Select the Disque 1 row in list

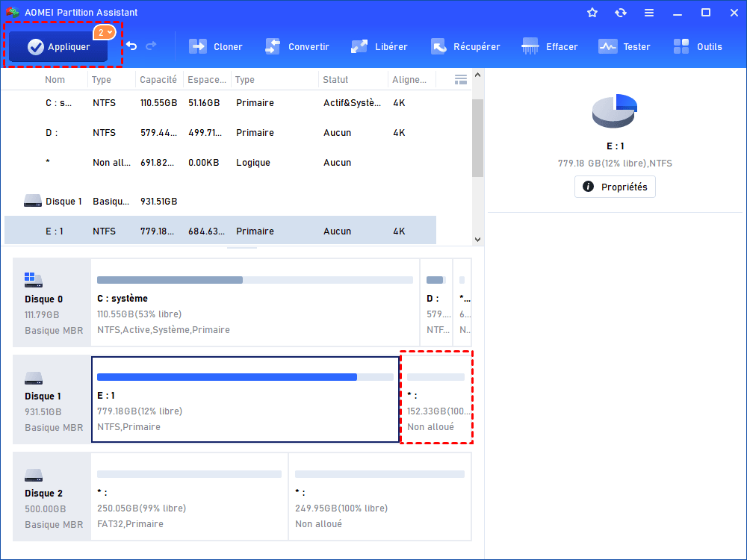pos(220,202)
